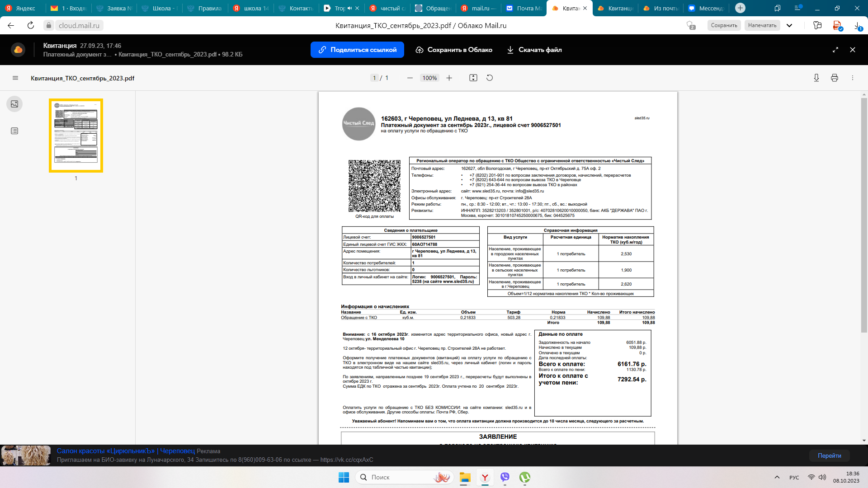Click Поделиться ссылкой button
The image size is (868, 488).
(357, 50)
